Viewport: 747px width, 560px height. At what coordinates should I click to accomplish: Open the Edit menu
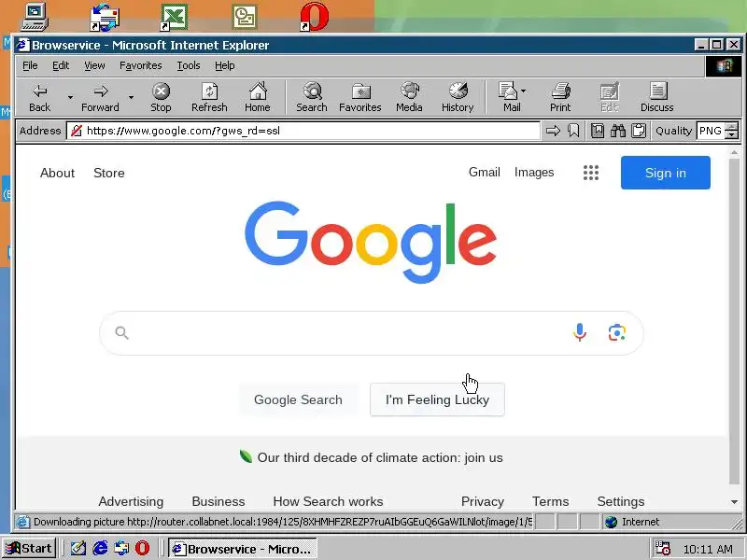coord(61,65)
